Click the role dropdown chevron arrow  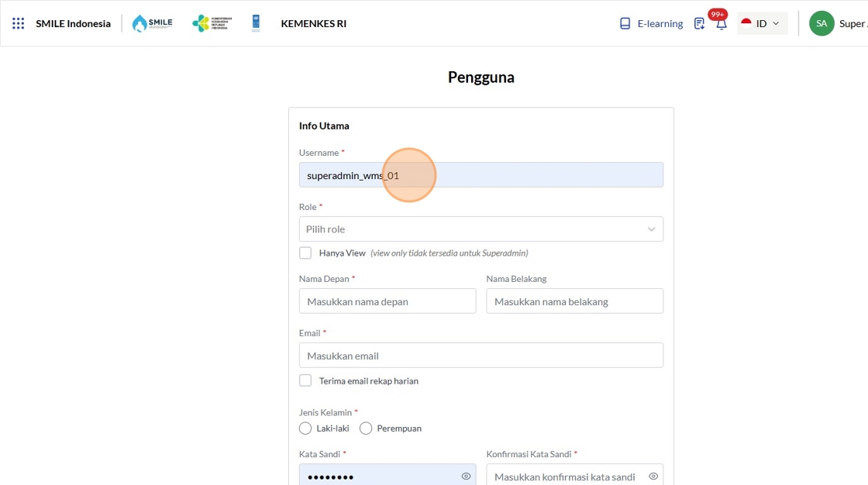pyautogui.click(x=651, y=229)
